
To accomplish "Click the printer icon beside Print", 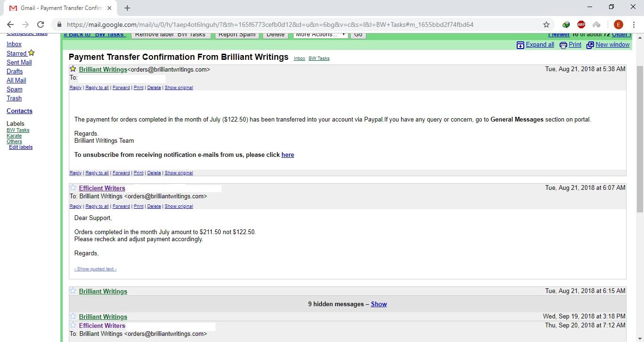I will tap(563, 45).
